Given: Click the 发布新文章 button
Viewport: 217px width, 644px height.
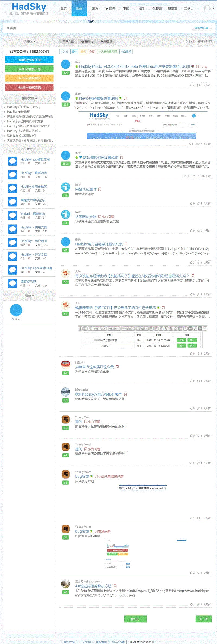Looking at the screenshot, I should click(202, 28).
